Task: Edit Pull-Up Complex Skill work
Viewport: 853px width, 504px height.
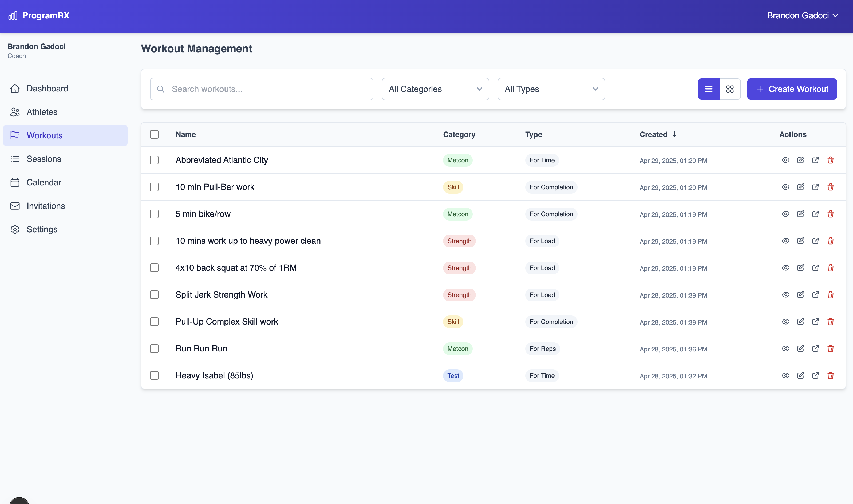Action: pyautogui.click(x=800, y=322)
